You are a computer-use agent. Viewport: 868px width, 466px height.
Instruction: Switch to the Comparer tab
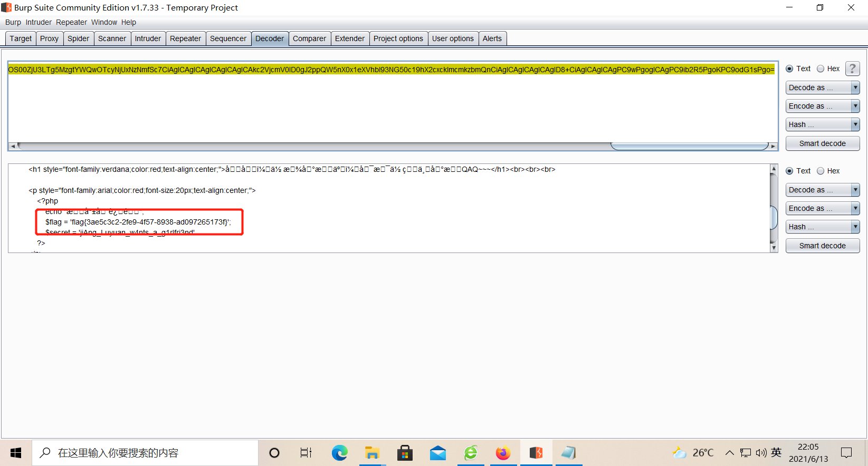click(x=310, y=38)
